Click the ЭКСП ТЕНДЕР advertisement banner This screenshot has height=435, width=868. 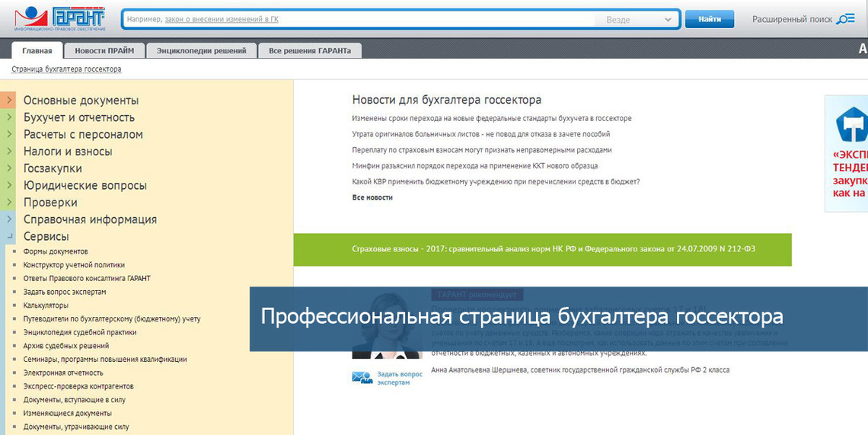[847, 153]
